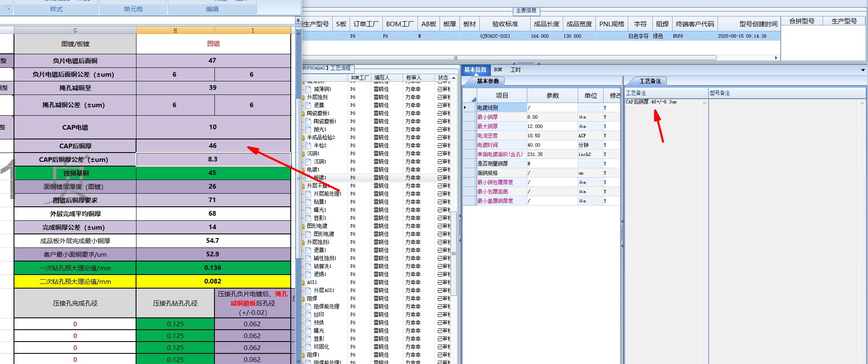Click the CAP后铜厚 note in 工艺备注

(x=651, y=102)
